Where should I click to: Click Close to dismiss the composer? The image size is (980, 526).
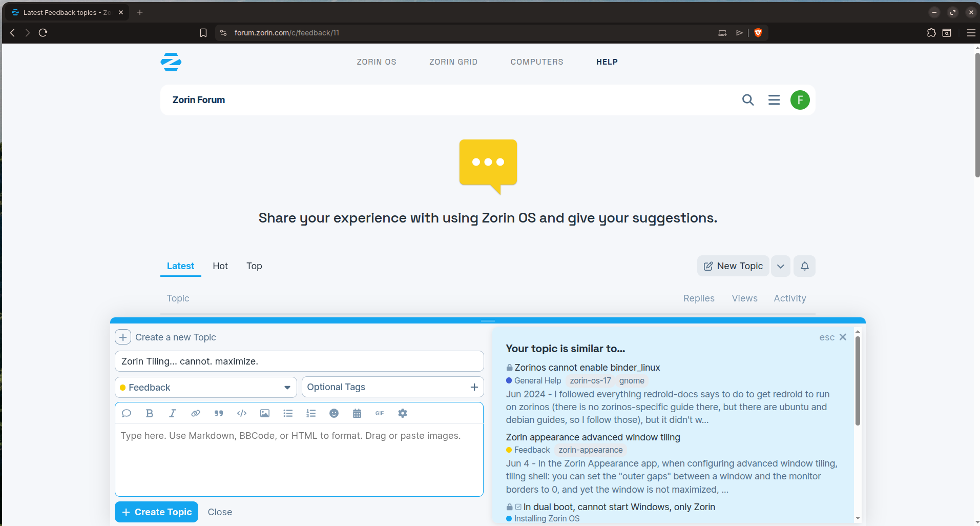pyautogui.click(x=220, y=512)
